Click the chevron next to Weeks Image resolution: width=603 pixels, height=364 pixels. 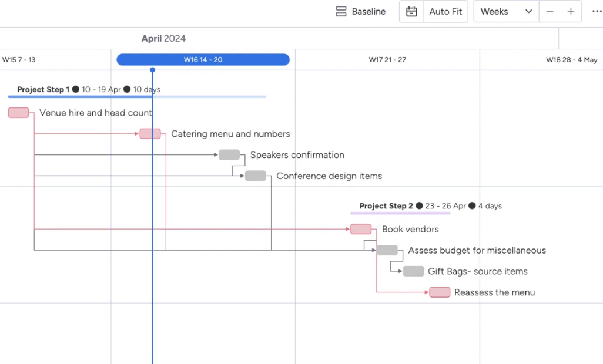tap(527, 11)
